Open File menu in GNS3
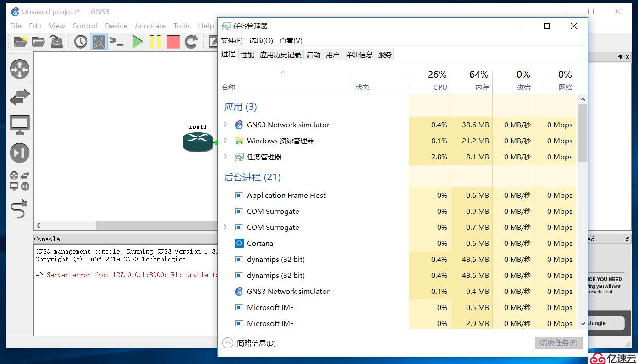The image size is (638, 364). (x=16, y=26)
